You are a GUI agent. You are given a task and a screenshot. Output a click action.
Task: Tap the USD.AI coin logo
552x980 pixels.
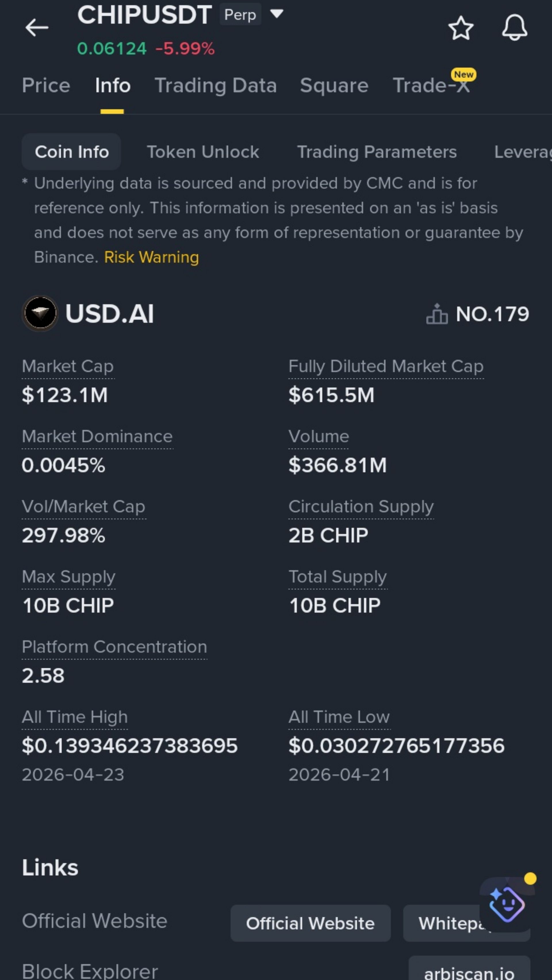pyautogui.click(x=40, y=313)
